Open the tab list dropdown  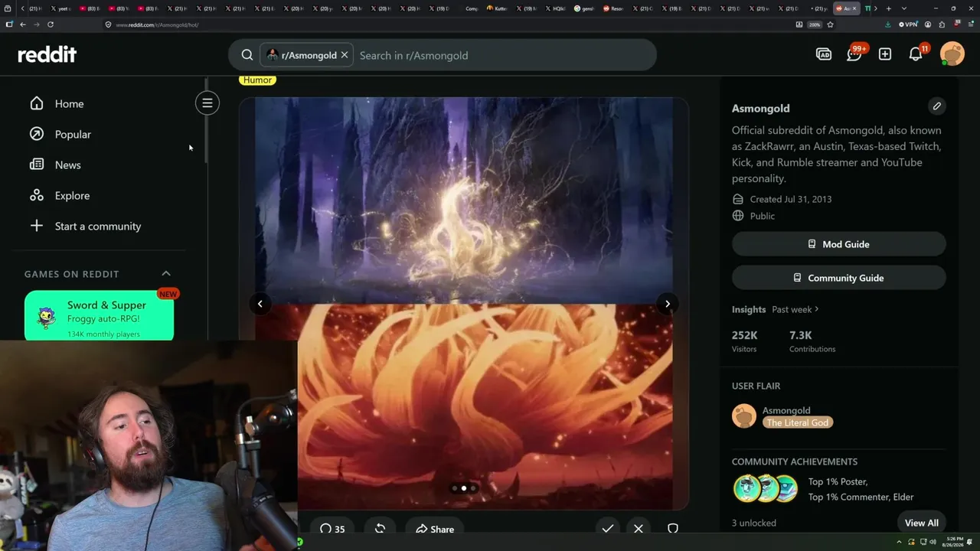point(903,8)
